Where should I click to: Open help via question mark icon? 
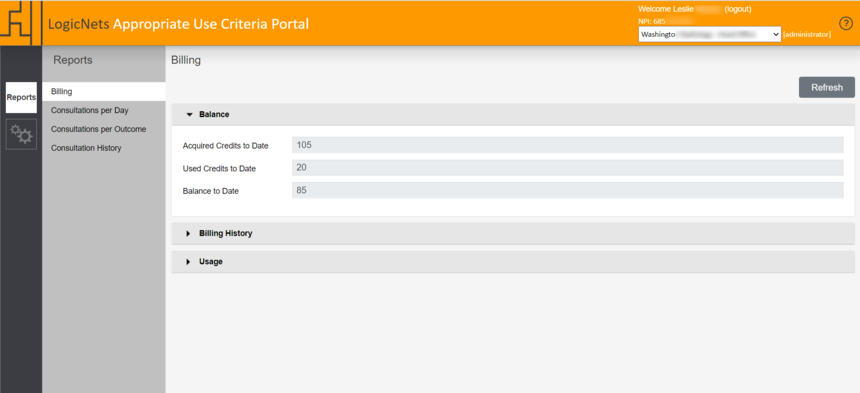point(846,23)
